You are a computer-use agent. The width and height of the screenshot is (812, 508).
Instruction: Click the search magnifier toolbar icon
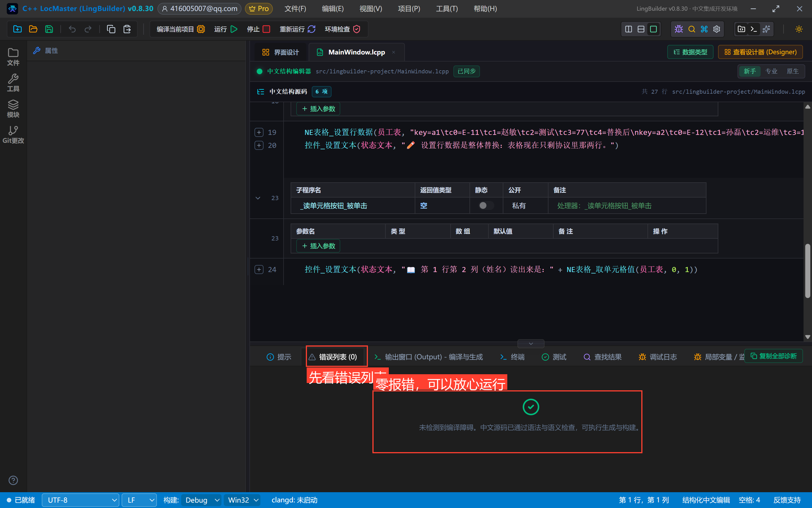click(692, 29)
